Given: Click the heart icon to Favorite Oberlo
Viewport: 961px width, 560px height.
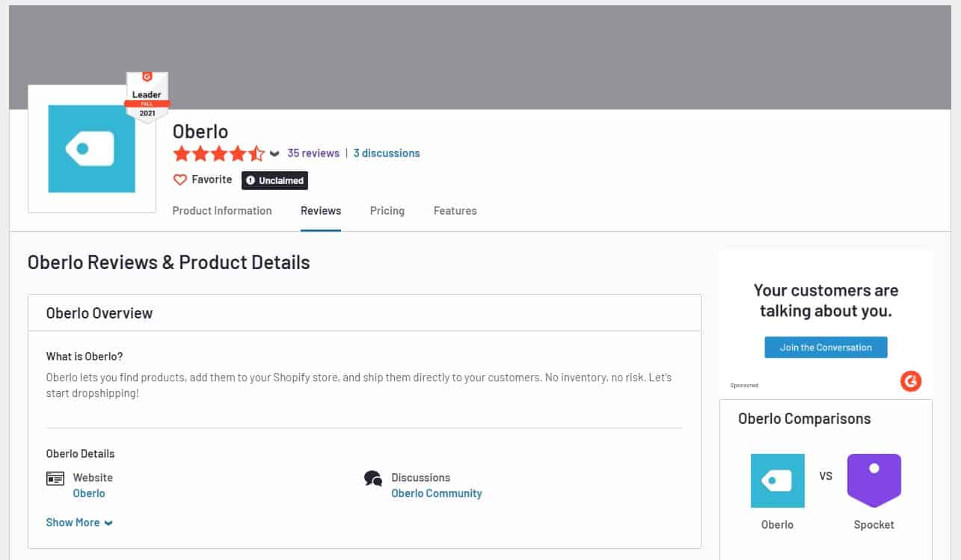Looking at the screenshot, I should pyautogui.click(x=179, y=179).
